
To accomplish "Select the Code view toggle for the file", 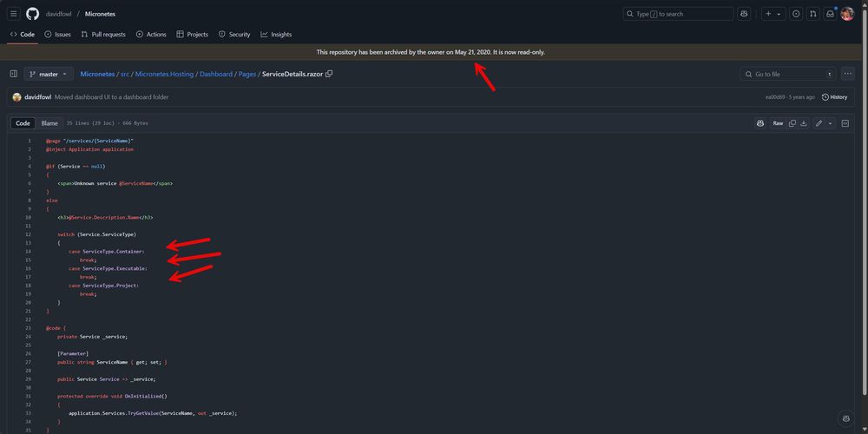I will click(23, 123).
